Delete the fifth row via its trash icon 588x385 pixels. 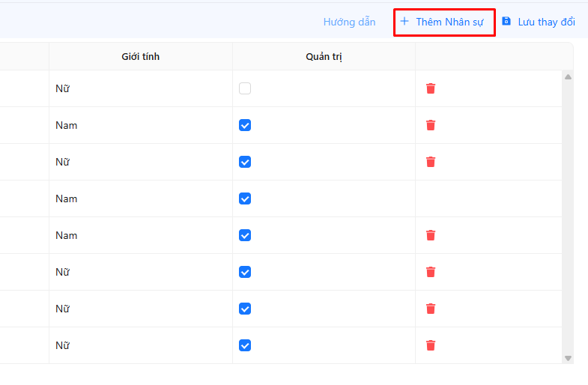[431, 235]
